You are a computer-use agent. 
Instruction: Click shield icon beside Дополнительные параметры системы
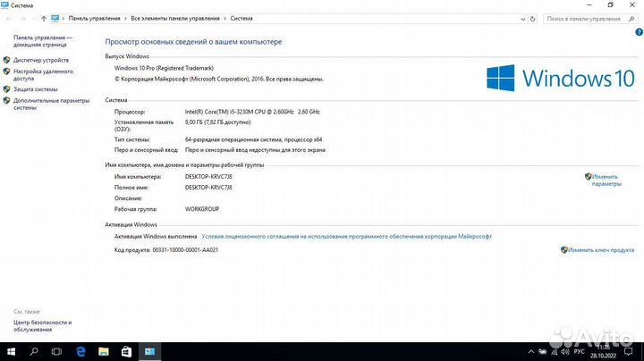6,100
